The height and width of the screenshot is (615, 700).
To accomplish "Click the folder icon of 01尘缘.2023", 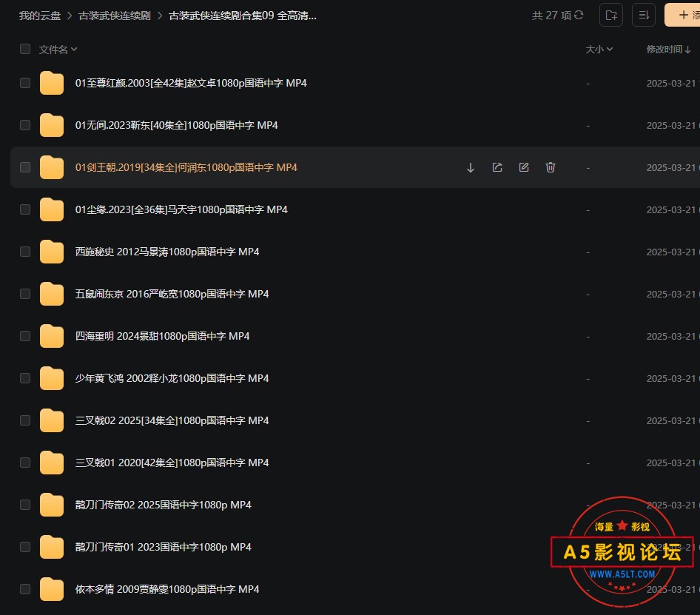I will pyautogui.click(x=52, y=209).
